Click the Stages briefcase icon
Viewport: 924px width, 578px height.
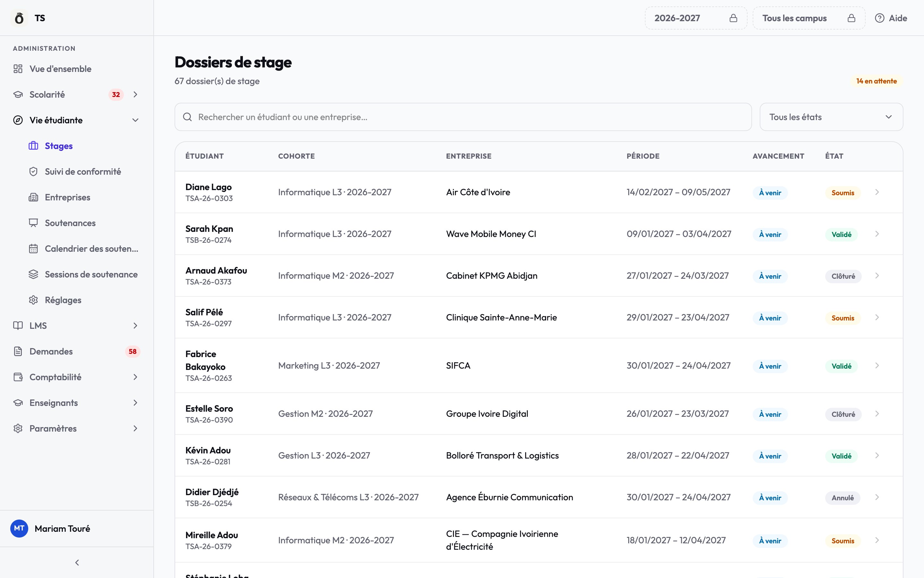(x=34, y=146)
